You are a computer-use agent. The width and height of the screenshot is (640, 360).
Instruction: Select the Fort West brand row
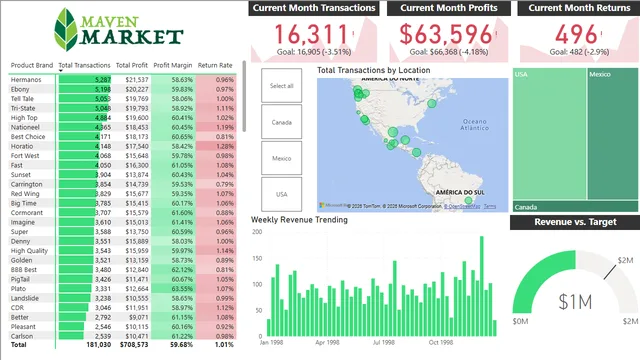pos(122,156)
